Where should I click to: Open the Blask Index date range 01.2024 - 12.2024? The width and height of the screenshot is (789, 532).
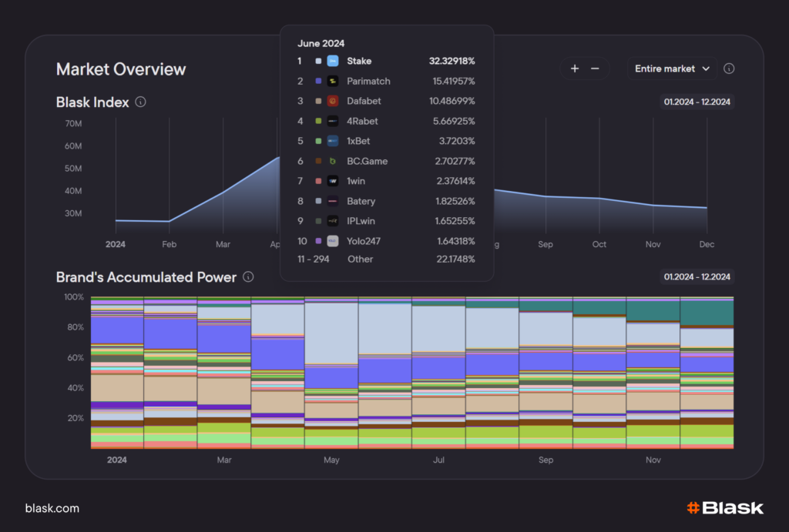(x=697, y=102)
